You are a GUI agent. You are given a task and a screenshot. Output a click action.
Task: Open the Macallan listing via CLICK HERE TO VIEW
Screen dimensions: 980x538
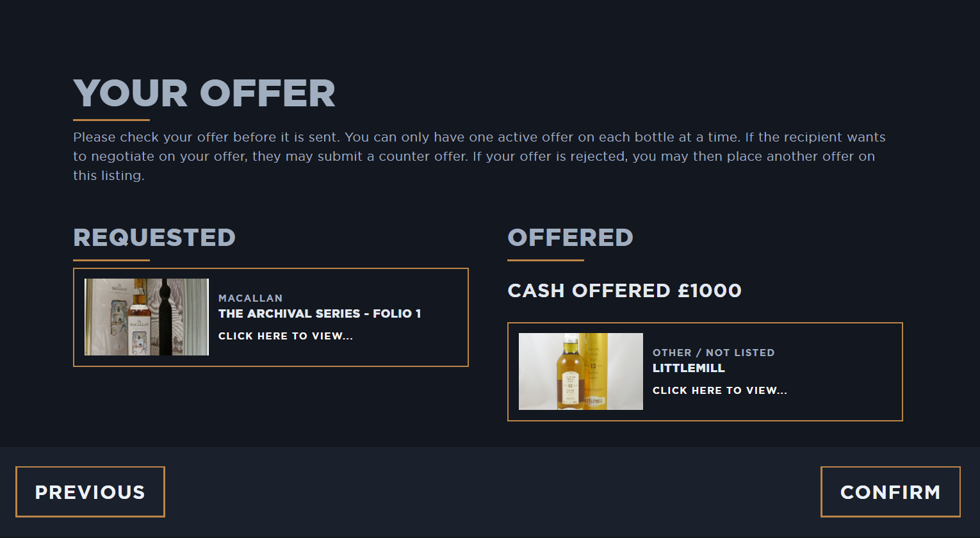(285, 336)
